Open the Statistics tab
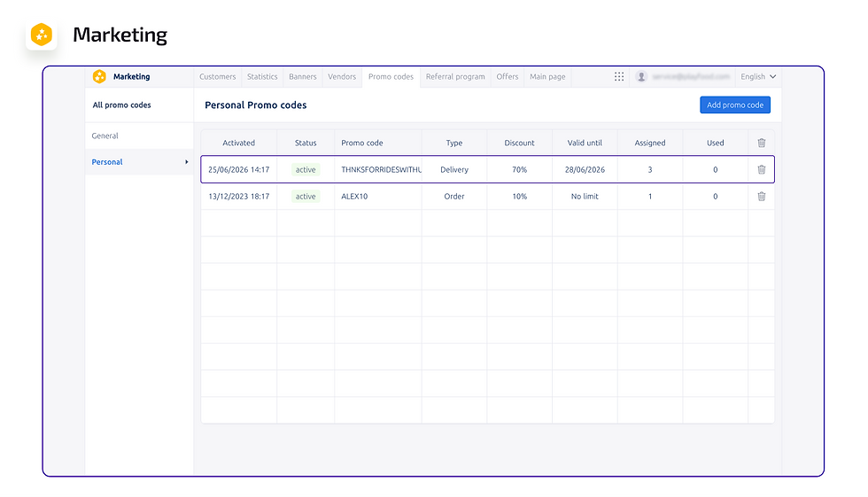Viewport: 868px width, 497px height. [x=262, y=76]
